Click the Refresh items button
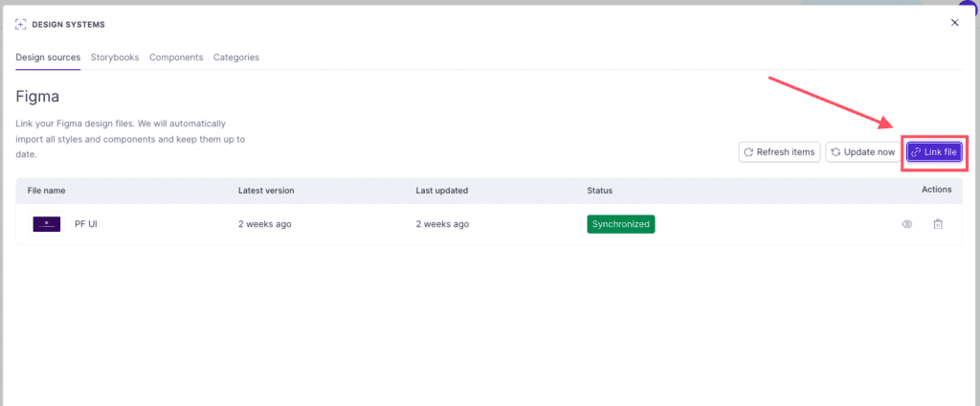The width and height of the screenshot is (980, 406). pos(779,152)
